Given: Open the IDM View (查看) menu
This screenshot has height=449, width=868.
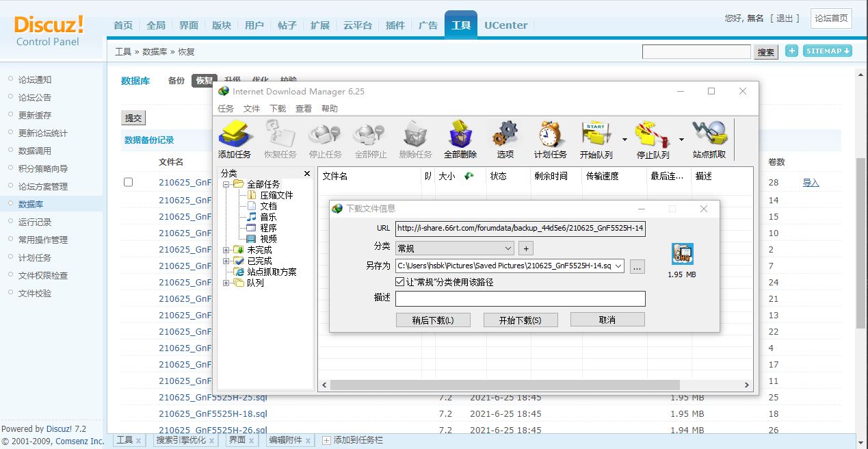Looking at the screenshot, I should pyautogui.click(x=304, y=109).
